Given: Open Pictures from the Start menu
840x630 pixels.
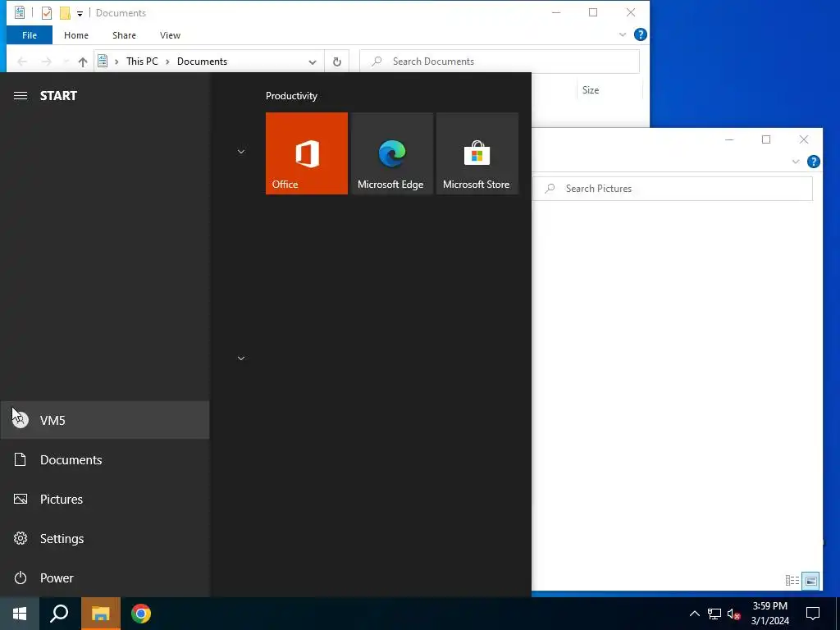Looking at the screenshot, I should pos(105,499).
